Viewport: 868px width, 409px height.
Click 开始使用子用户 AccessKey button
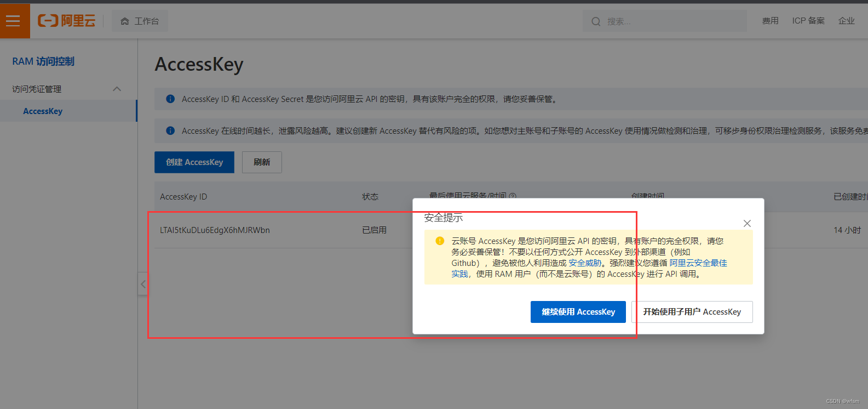pos(692,312)
